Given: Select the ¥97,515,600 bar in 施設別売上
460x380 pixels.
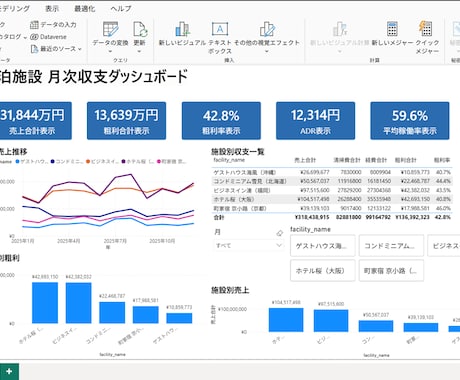Looking at the screenshot, I should [331, 321].
